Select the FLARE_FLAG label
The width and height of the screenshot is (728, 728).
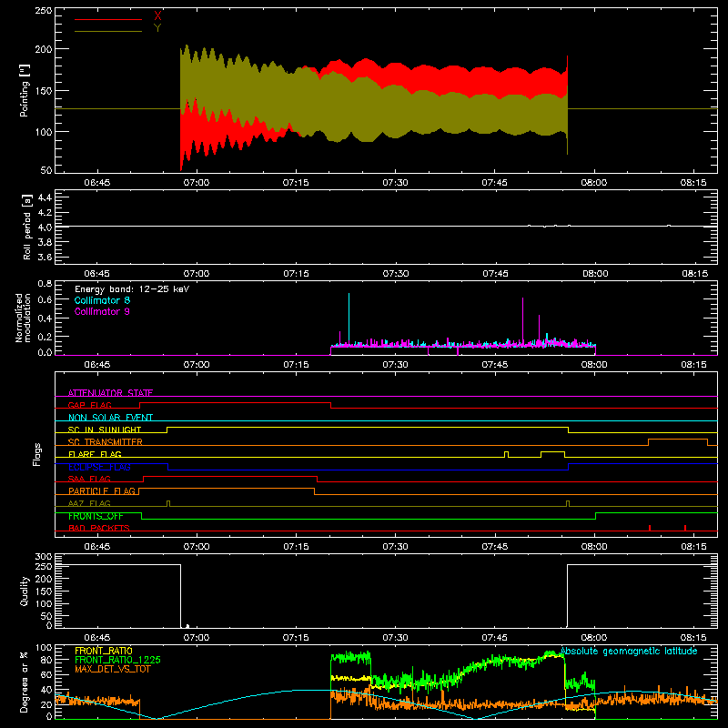coord(95,454)
